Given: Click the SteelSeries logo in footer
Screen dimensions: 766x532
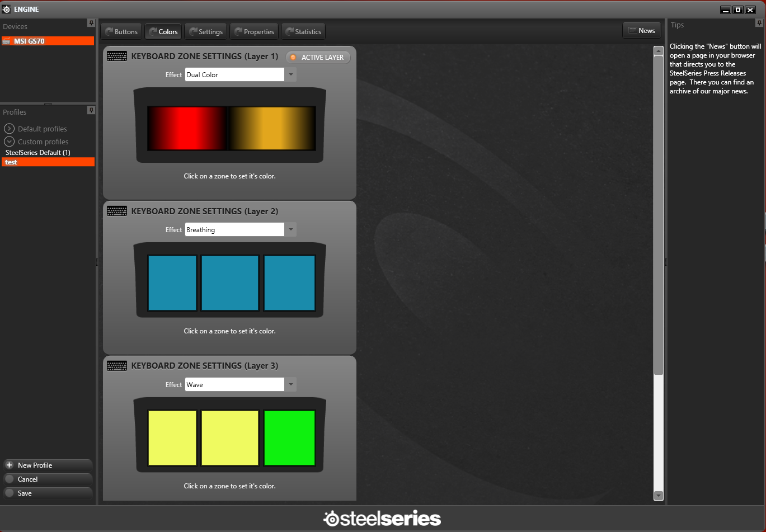Looking at the screenshot, I should pyautogui.click(x=382, y=519).
